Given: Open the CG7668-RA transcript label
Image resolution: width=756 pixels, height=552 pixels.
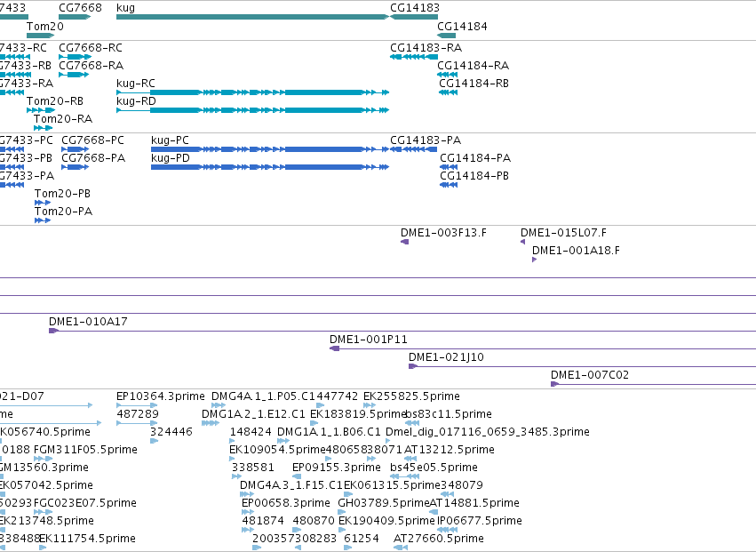Looking at the screenshot, I should (x=92, y=65).
